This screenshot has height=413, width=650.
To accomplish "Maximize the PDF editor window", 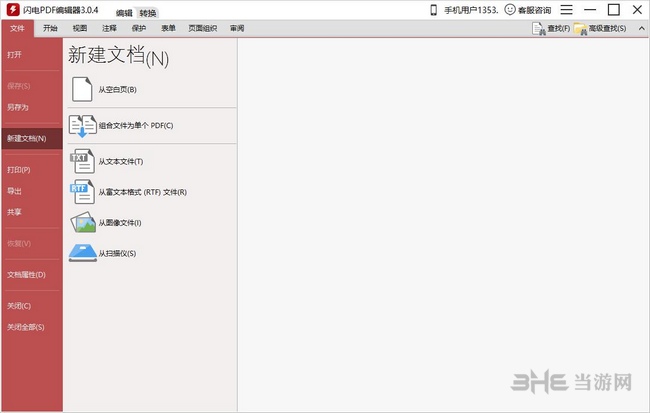I will click(x=614, y=10).
